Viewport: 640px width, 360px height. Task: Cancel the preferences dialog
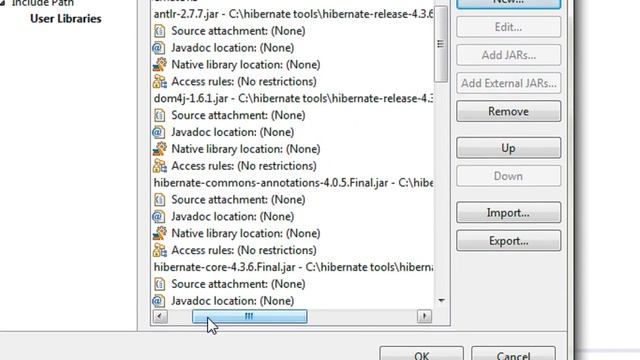[x=513, y=354]
